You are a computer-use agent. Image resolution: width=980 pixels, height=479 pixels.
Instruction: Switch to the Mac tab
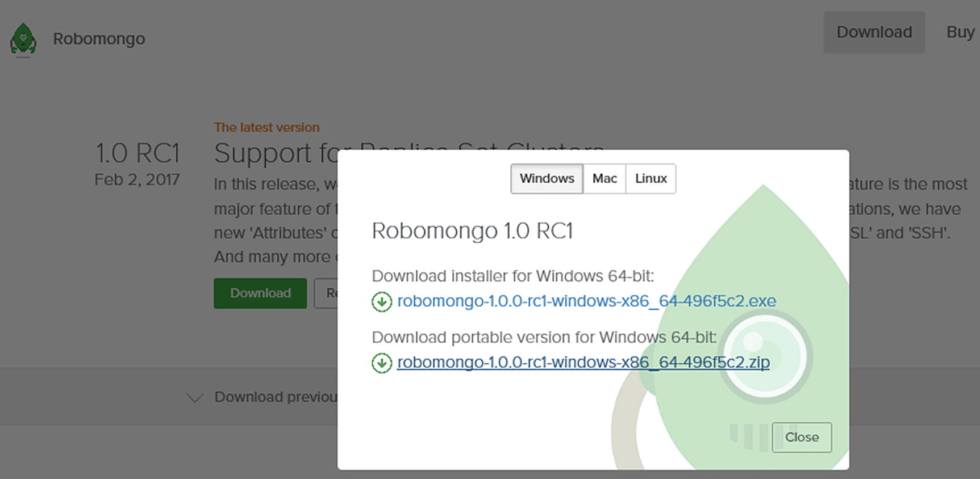tap(604, 179)
